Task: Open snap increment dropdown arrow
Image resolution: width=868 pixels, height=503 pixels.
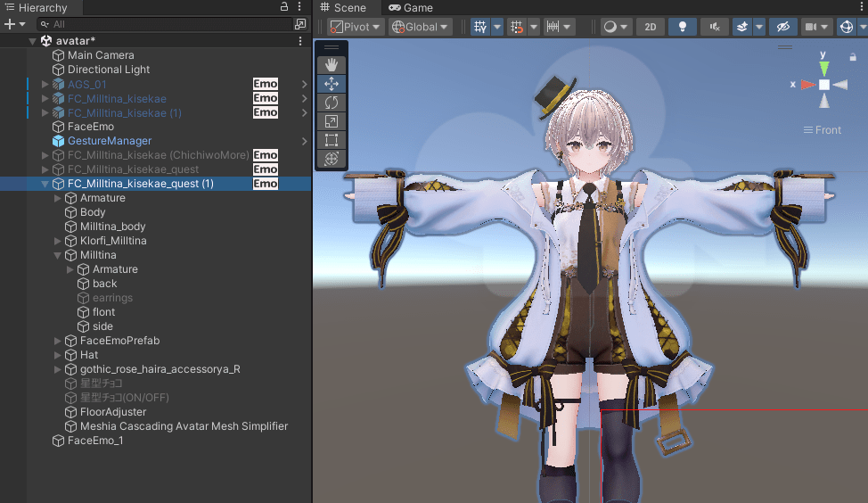Action: point(567,27)
